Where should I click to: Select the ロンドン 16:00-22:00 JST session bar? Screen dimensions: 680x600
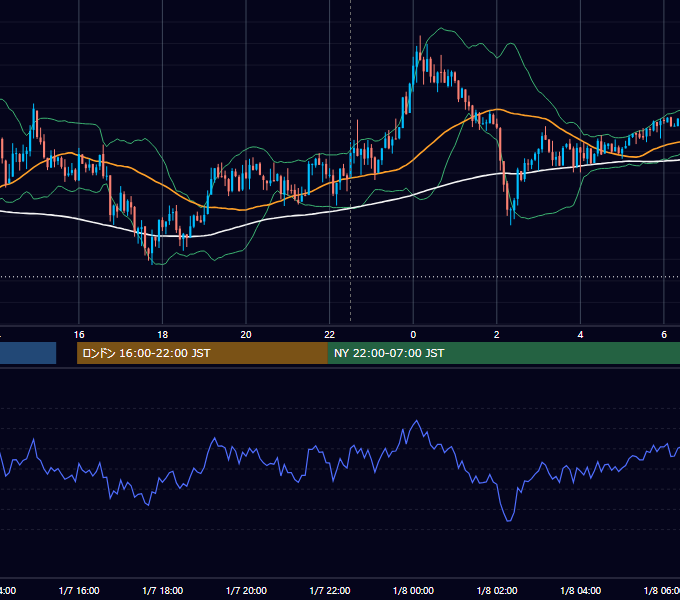pos(202,353)
